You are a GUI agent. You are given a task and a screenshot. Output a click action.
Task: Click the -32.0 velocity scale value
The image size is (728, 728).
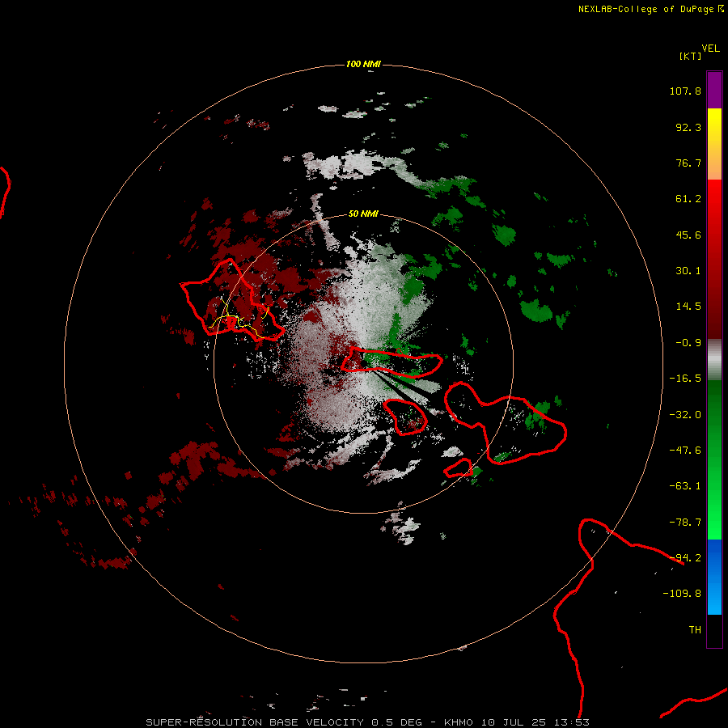(685, 415)
